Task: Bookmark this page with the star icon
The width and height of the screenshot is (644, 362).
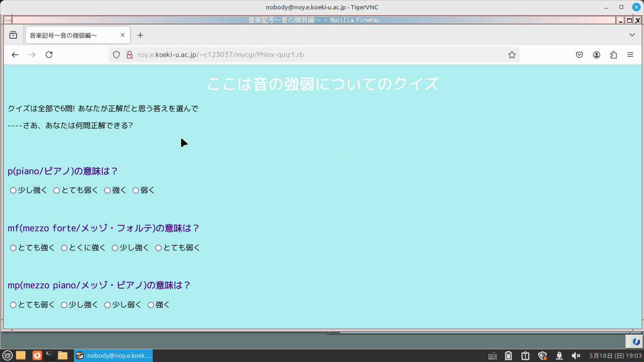Action: pyautogui.click(x=512, y=55)
